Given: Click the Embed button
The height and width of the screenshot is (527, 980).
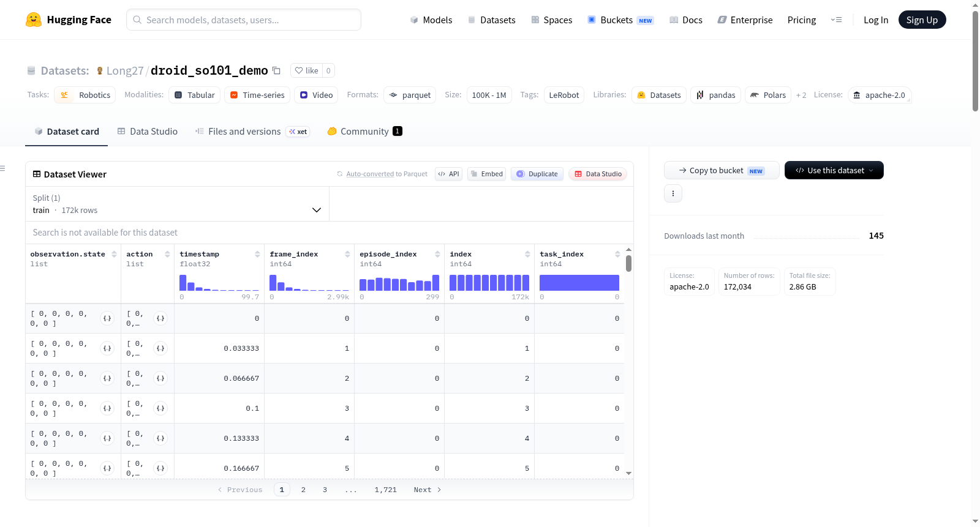Looking at the screenshot, I should point(487,174).
